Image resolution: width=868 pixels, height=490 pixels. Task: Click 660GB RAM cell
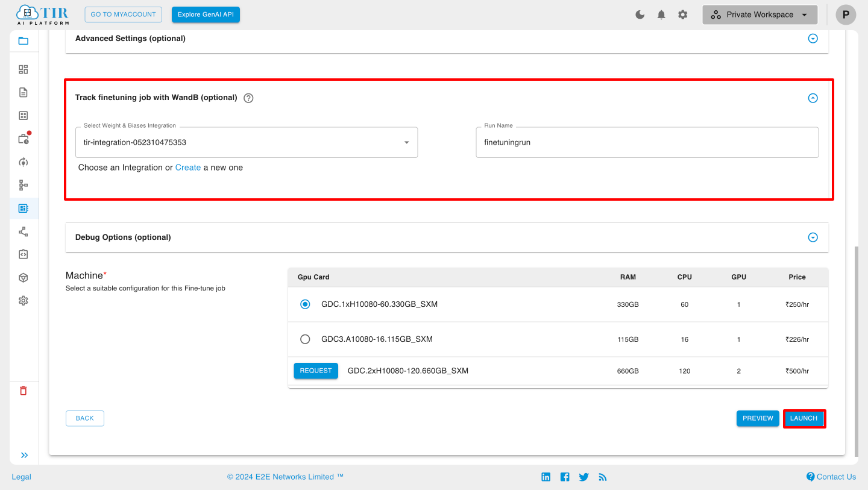coord(627,371)
